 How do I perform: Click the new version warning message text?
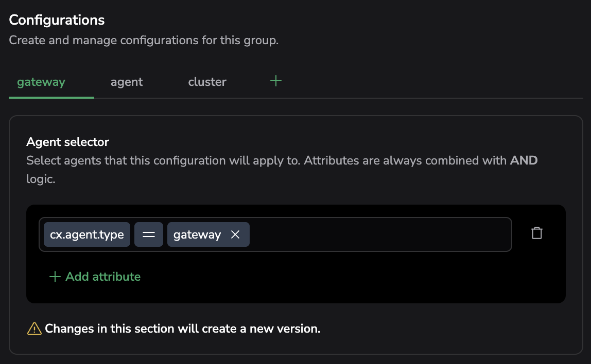click(183, 329)
